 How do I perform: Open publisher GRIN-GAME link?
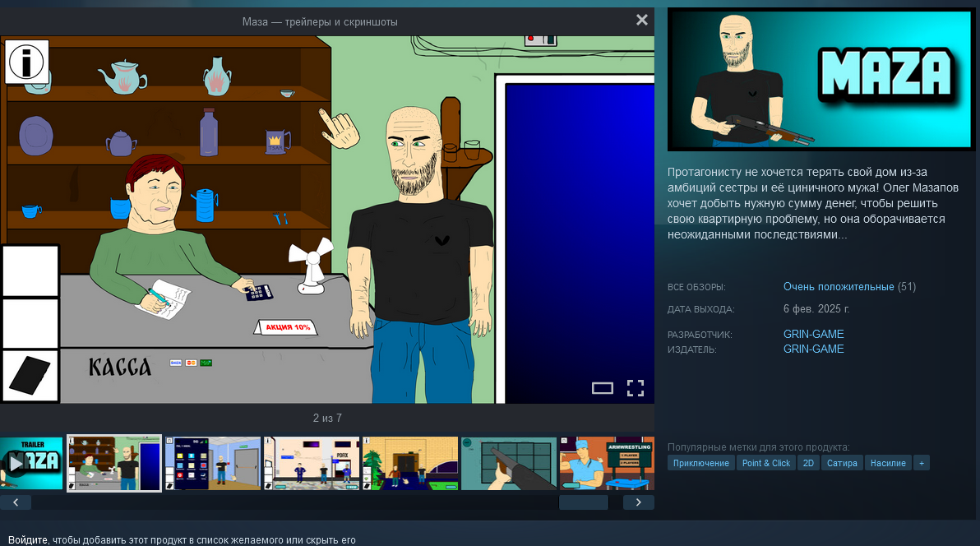click(x=814, y=349)
